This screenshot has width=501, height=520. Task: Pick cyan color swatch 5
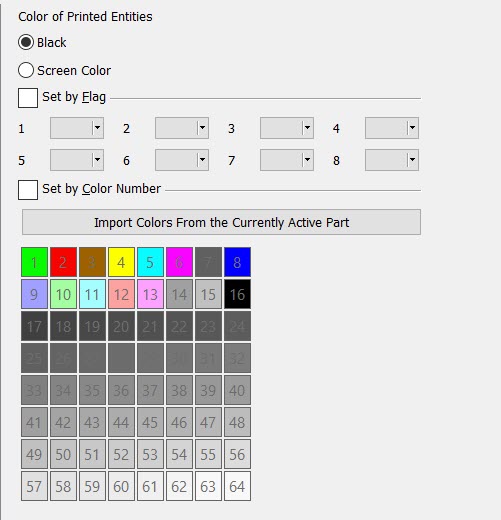150,262
